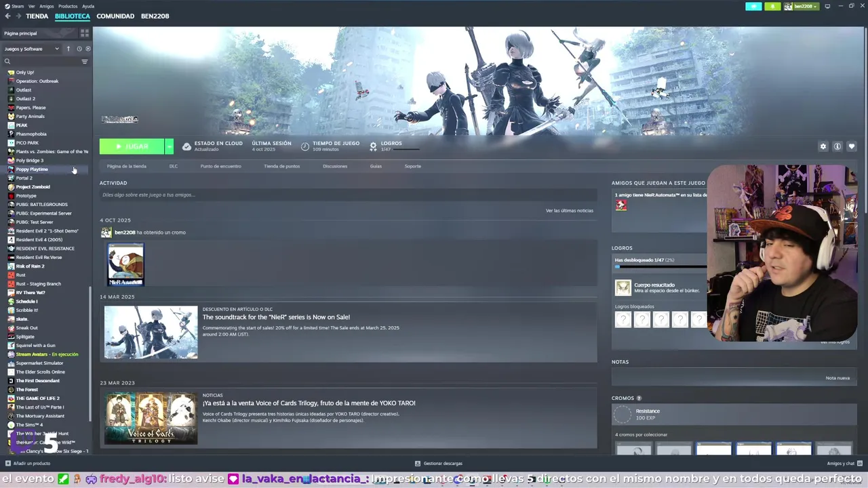Open the Productos menu
The image size is (868, 488).
point(68,6)
